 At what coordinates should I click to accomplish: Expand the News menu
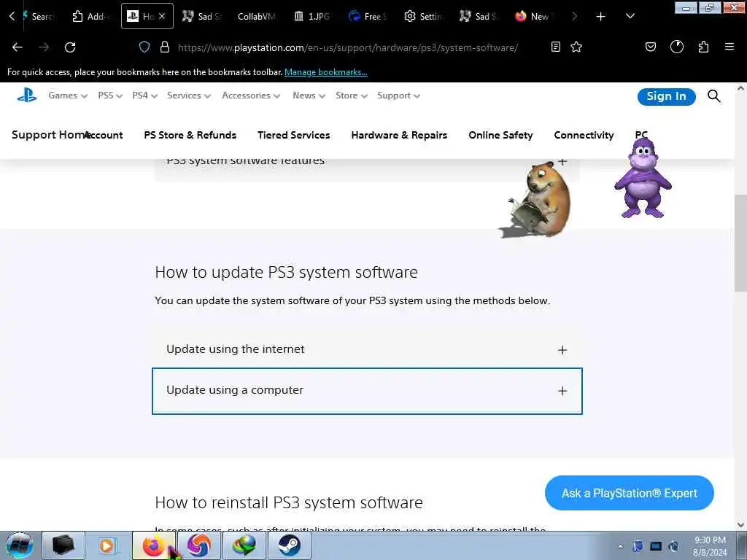pos(309,96)
